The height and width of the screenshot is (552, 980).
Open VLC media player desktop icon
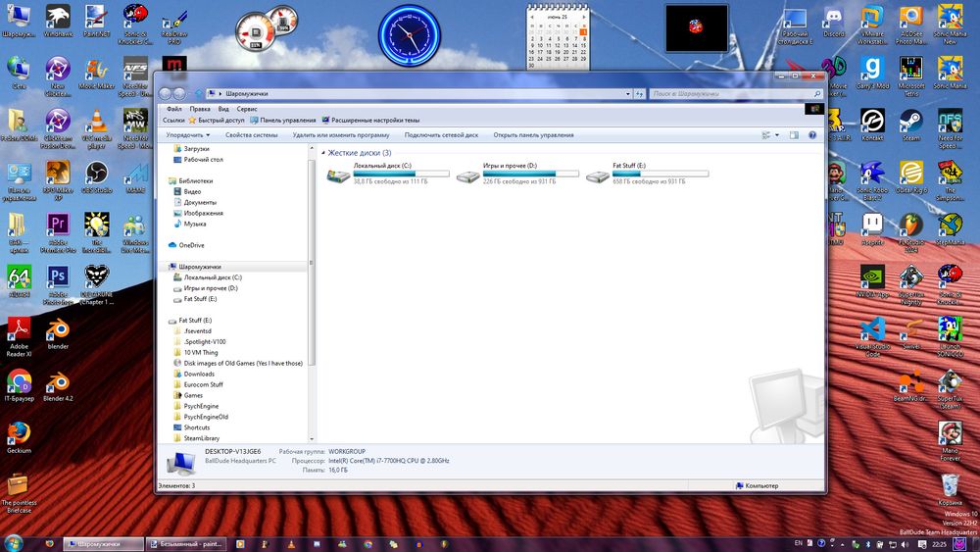[96, 129]
